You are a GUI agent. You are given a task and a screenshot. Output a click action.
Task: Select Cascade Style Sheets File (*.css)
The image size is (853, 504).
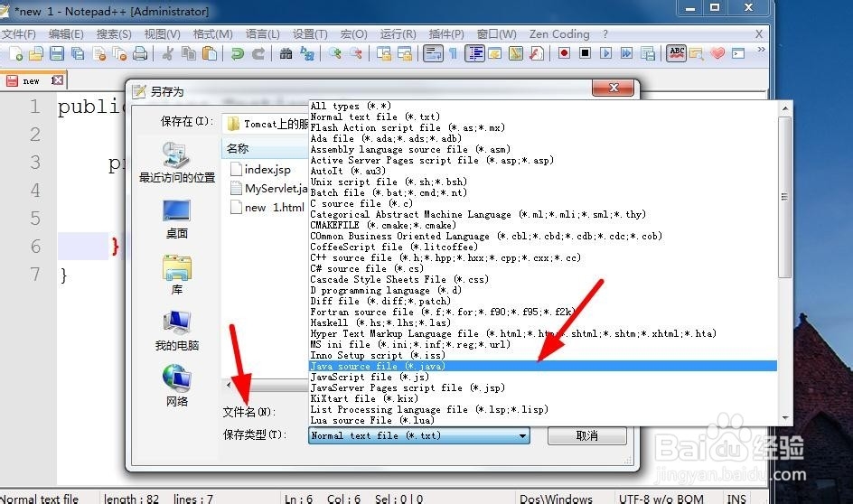[542, 279]
